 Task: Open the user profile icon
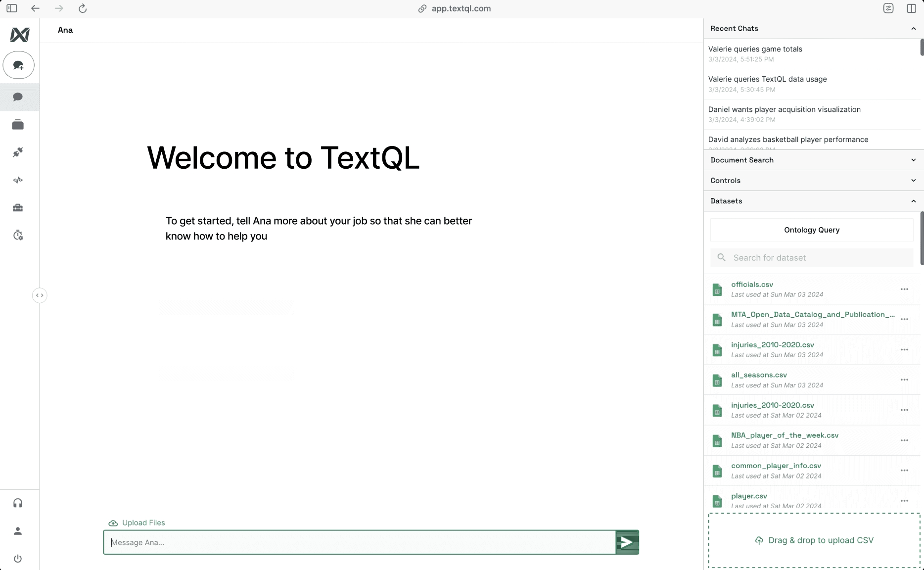18,531
